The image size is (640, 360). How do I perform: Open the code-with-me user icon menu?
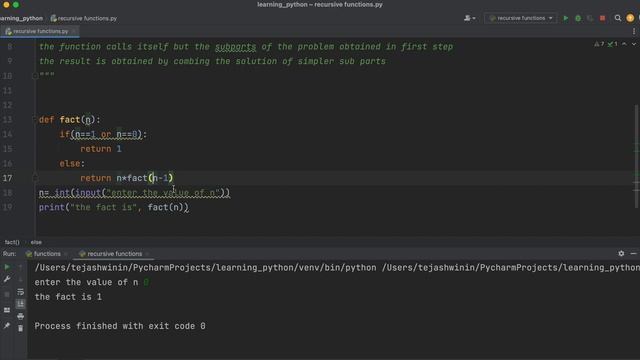(469, 18)
